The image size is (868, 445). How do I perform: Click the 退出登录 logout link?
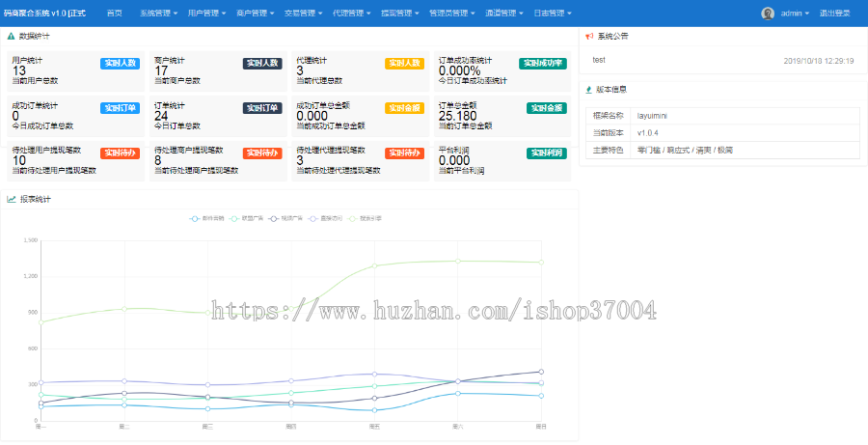point(835,14)
